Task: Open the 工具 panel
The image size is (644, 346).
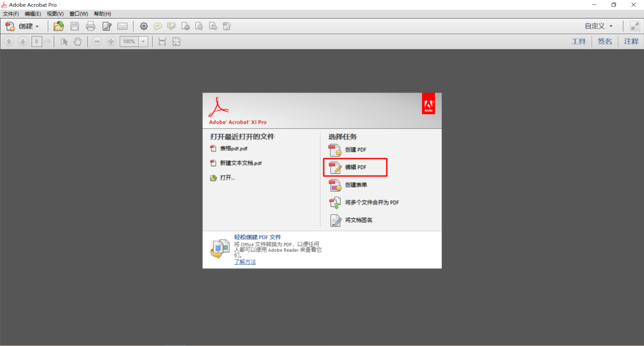Action: click(x=579, y=42)
